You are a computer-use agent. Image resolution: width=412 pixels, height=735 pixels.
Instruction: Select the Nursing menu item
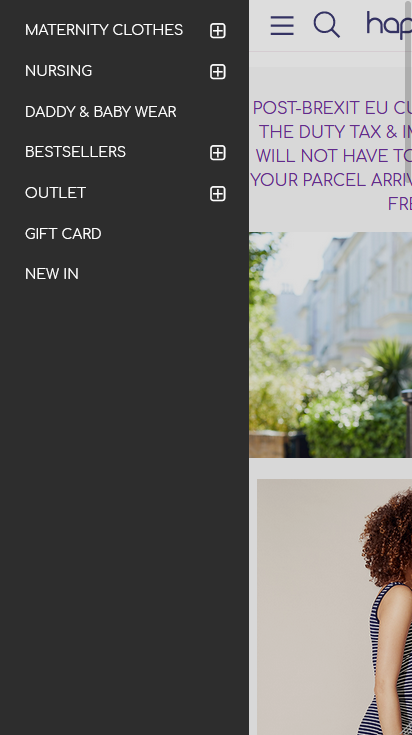(58, 71)
